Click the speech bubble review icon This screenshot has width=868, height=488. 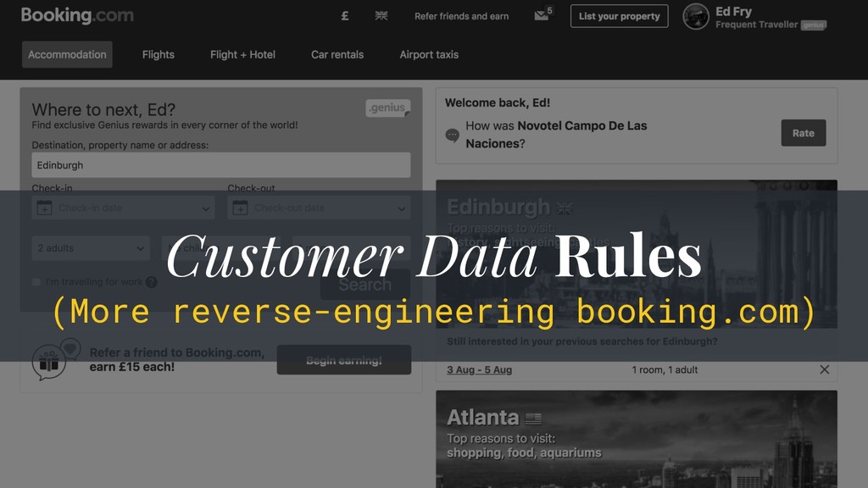pos(453,135)
